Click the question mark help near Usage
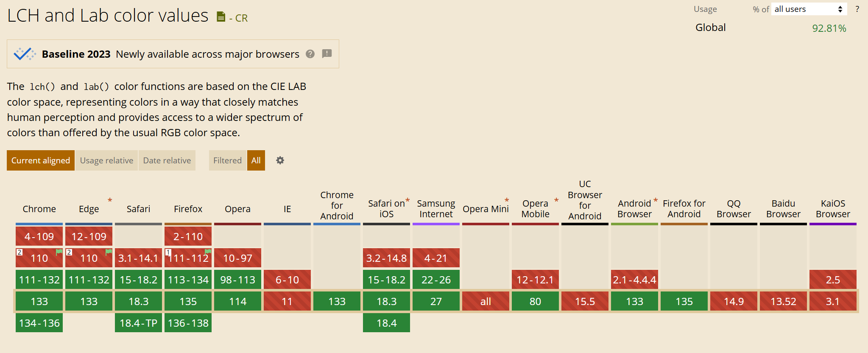The image size is (868, 353). (857, 9)
